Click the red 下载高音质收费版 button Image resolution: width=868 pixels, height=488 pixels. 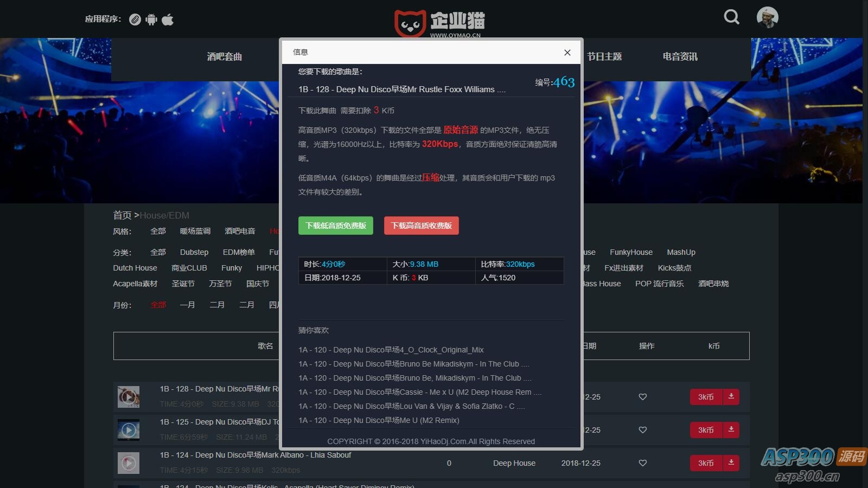421,226
